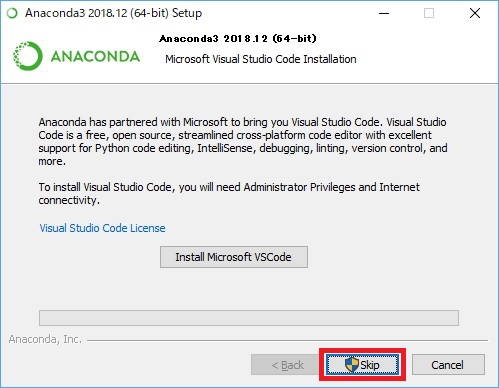Click the 'Anaconda, Inc.' footer label
Screen dimensions: 499x388
[45, 339]
